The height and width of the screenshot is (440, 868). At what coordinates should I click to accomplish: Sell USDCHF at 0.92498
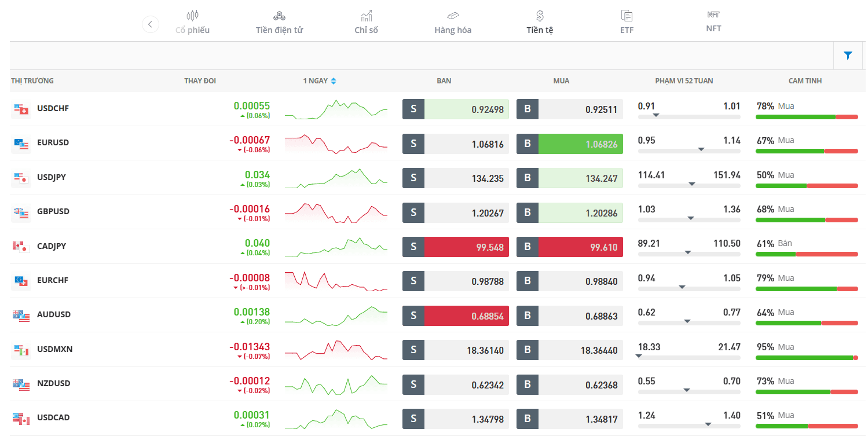coord(456,109)
